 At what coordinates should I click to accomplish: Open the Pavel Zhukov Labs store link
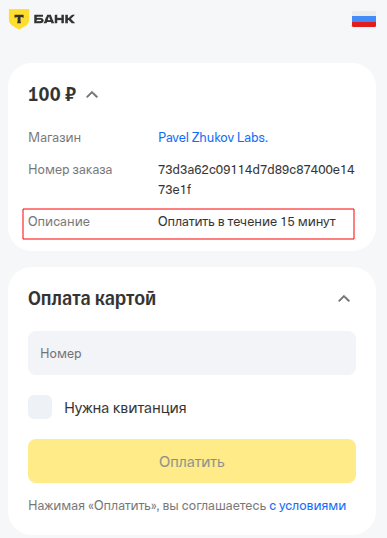[213, 138]
